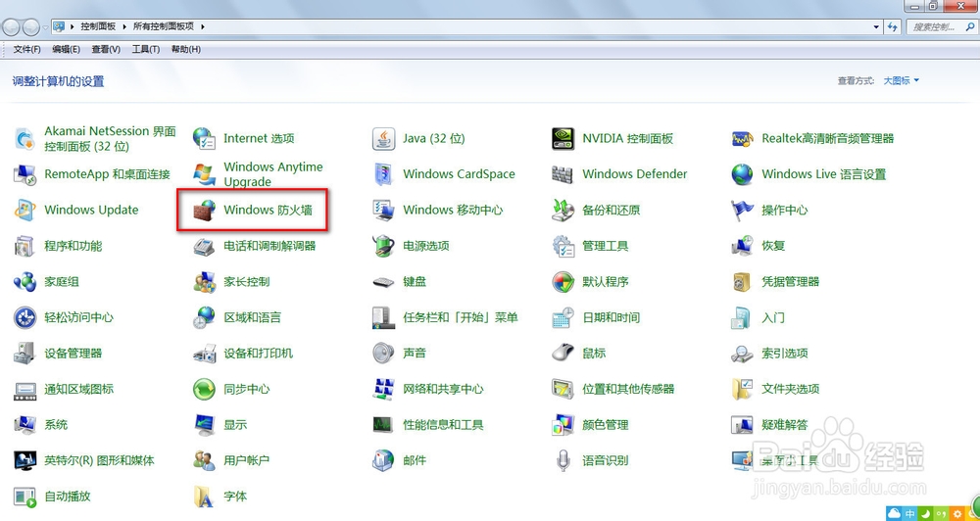Click the moon icon in the tray

click(x=926, y=514)
